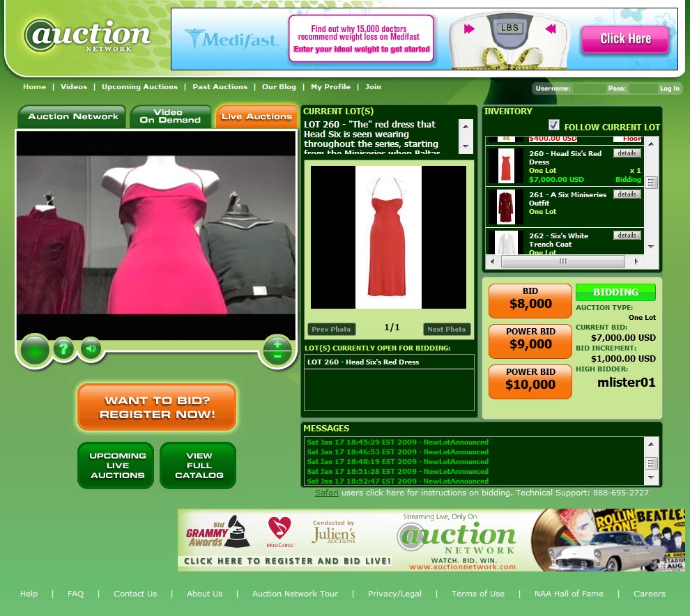Screen dimensions: 690x616
Task: Click inventory scrollbar down arrow
Action: (x=651, y=247)
